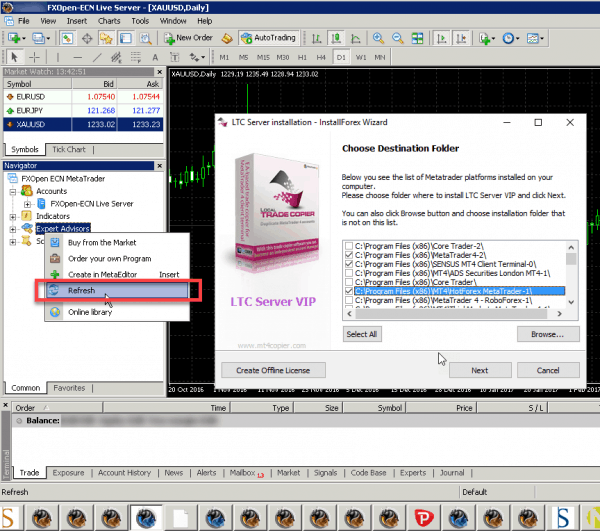This screenshot has width=600, height=531.
Task: Switch chart to line chart icon
Action: pyautogui.click(x=356, y=38)
